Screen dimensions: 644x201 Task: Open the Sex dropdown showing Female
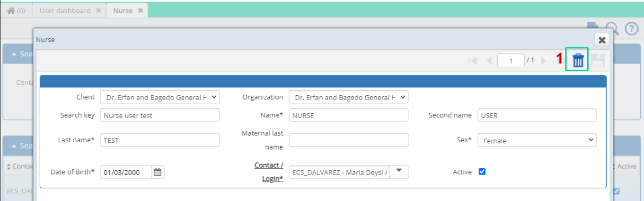pos(537,140)
